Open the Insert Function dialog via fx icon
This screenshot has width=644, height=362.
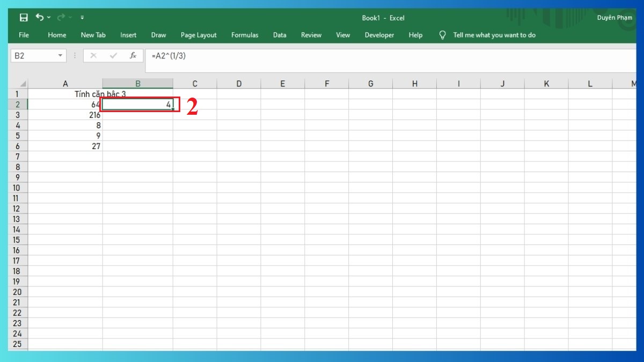(133, 55)
